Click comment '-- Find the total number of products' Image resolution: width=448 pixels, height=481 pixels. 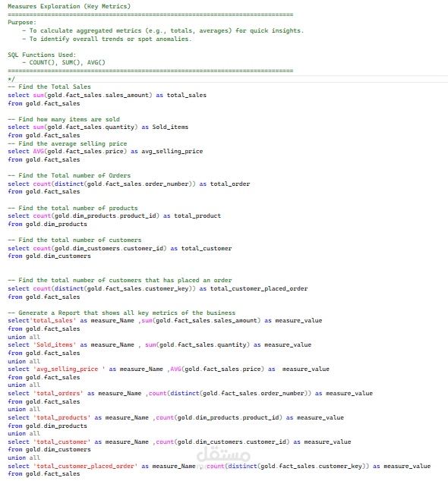click(72, 209)
